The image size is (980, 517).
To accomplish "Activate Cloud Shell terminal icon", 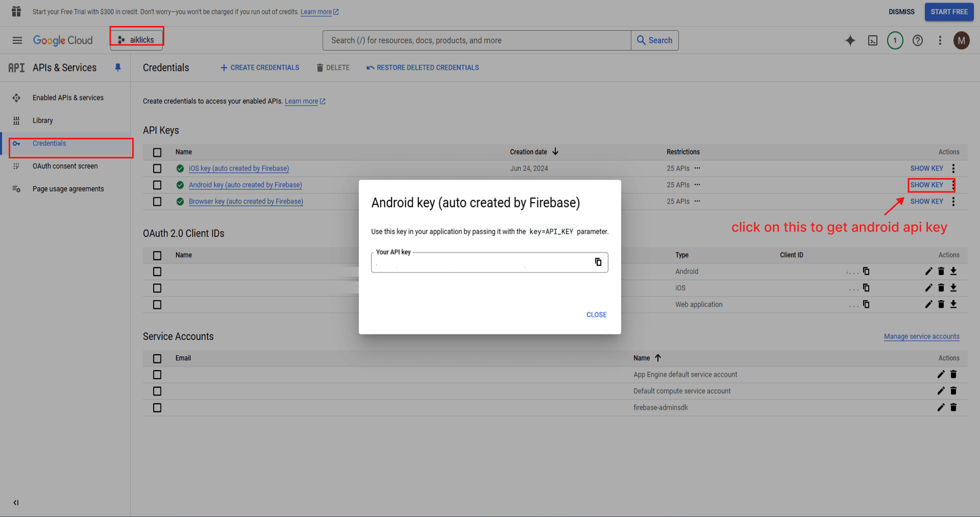I will 873,40.
